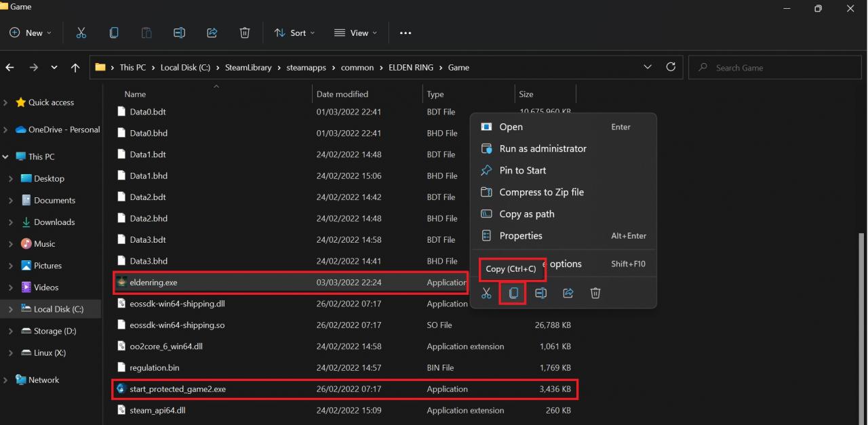Go up one folder level
The height and width of the screenshot is (425, 868).
coord(75,67)
